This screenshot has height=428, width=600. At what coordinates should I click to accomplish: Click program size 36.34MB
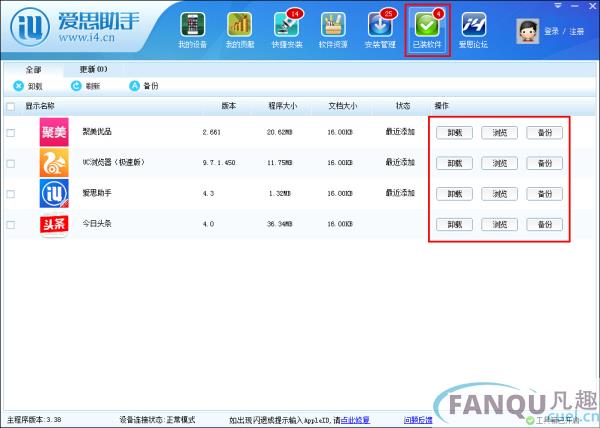point(279,224)
